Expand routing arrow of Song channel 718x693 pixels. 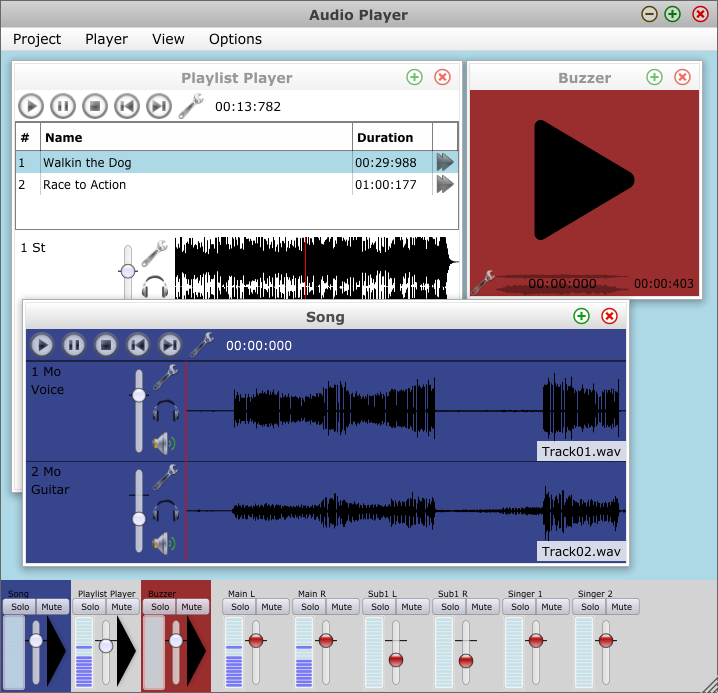click(57, 651)
